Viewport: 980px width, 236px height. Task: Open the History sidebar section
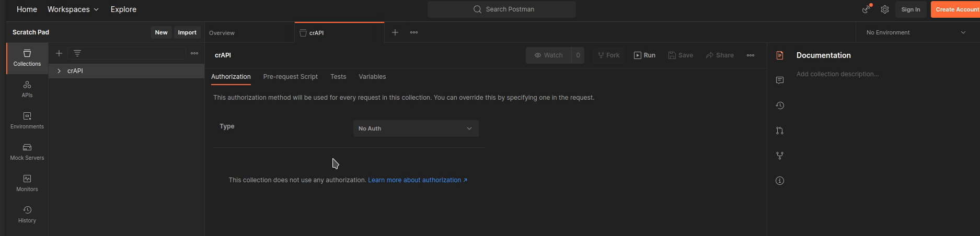coord(27,215)
